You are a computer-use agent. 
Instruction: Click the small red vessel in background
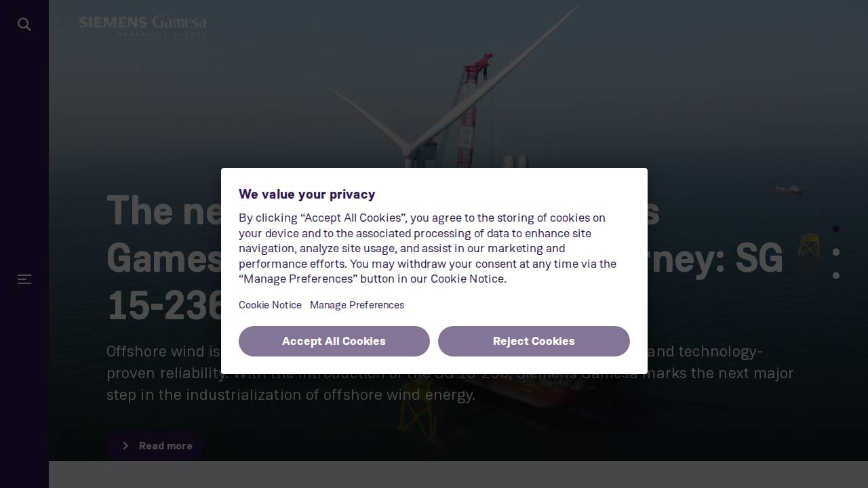click(x=789, y=189)
